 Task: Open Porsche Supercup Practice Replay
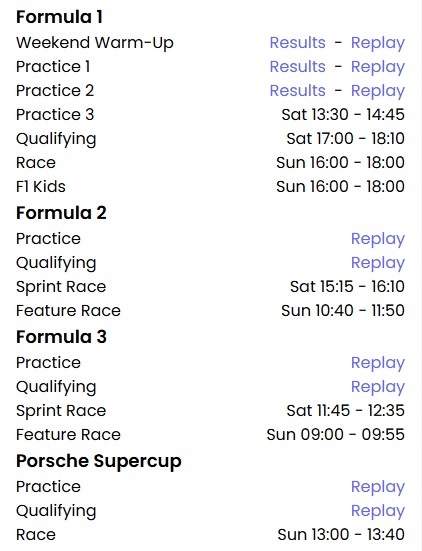click(x=378, y=487)
